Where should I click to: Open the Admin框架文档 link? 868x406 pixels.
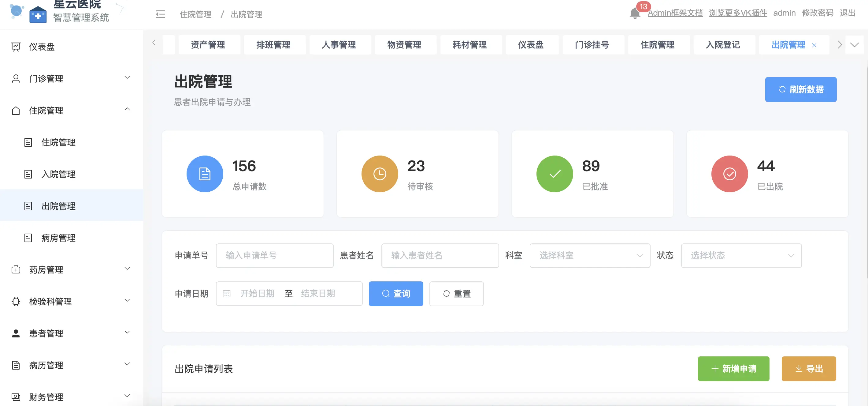(675, 13)
